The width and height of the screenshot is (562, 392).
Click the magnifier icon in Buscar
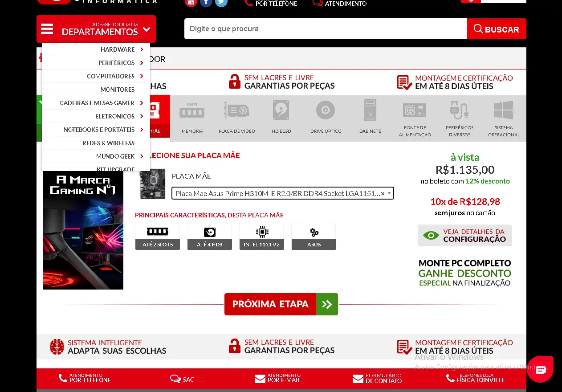pos(478,29)
